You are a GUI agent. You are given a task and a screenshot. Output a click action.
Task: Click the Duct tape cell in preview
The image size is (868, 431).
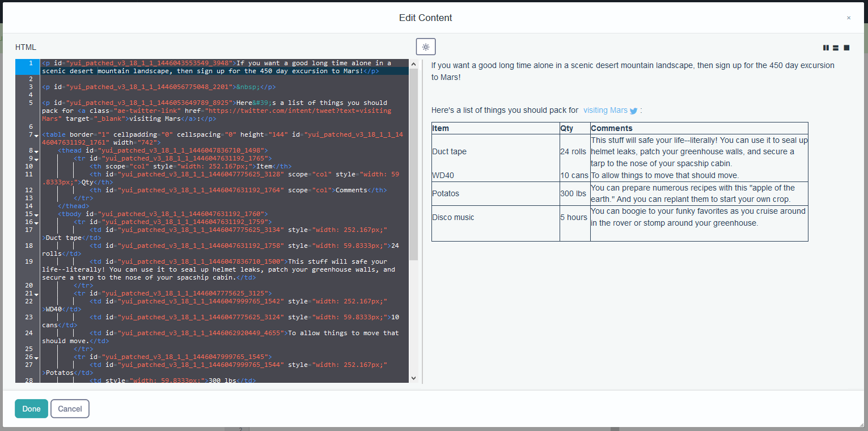click(496, 151)
